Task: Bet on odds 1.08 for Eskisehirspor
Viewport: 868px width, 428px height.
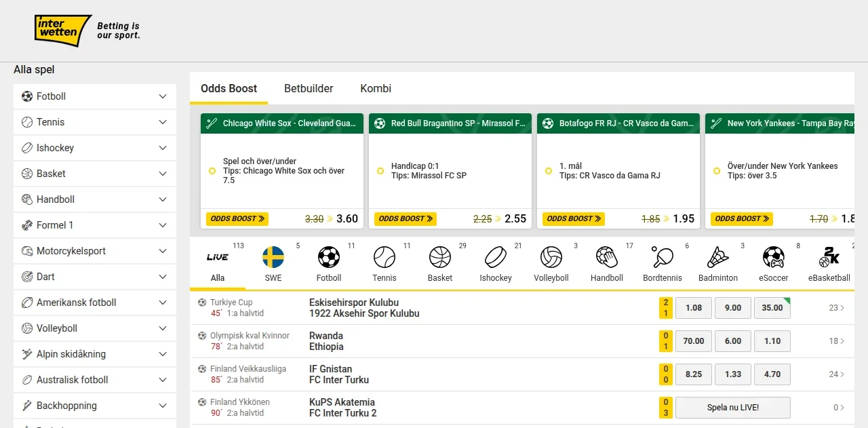Action: tap(694, 308)
